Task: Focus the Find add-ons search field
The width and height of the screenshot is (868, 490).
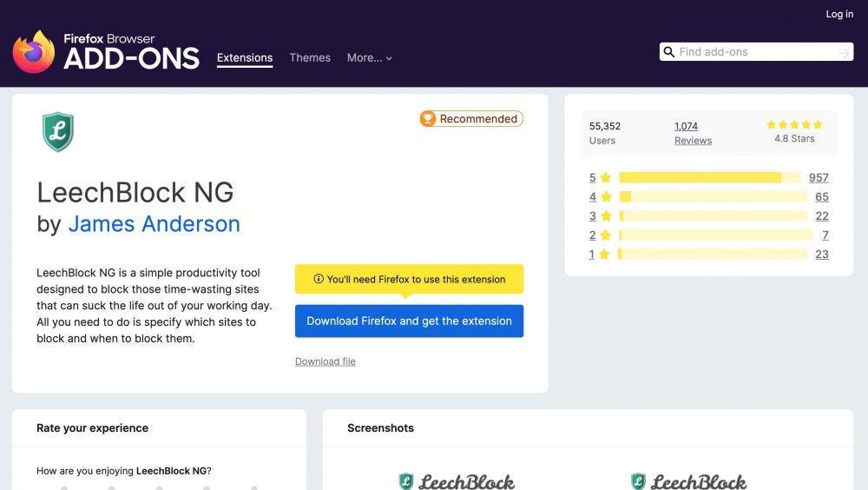Action: point(756,51)
